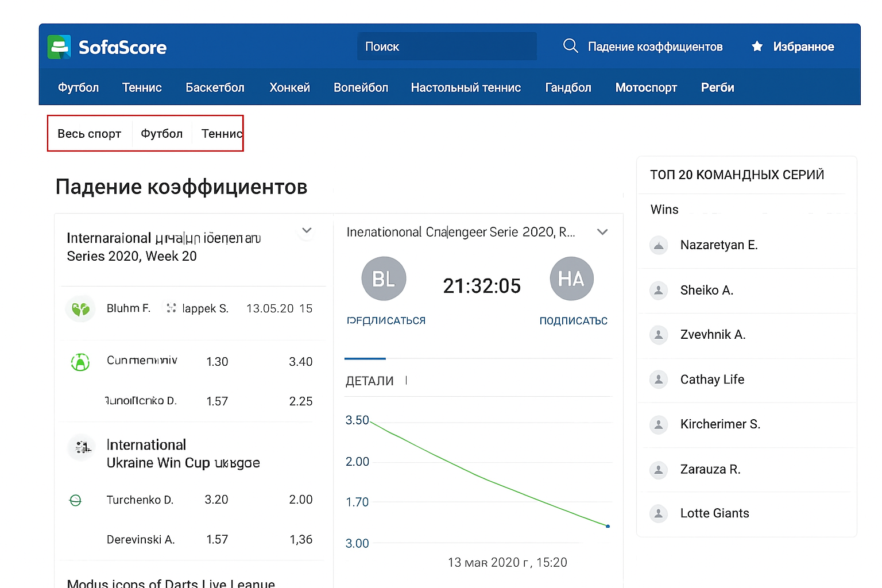Open the Хоккей section in the navigation
This screenshot has width=882, height=588.
(x=289, y=88)
